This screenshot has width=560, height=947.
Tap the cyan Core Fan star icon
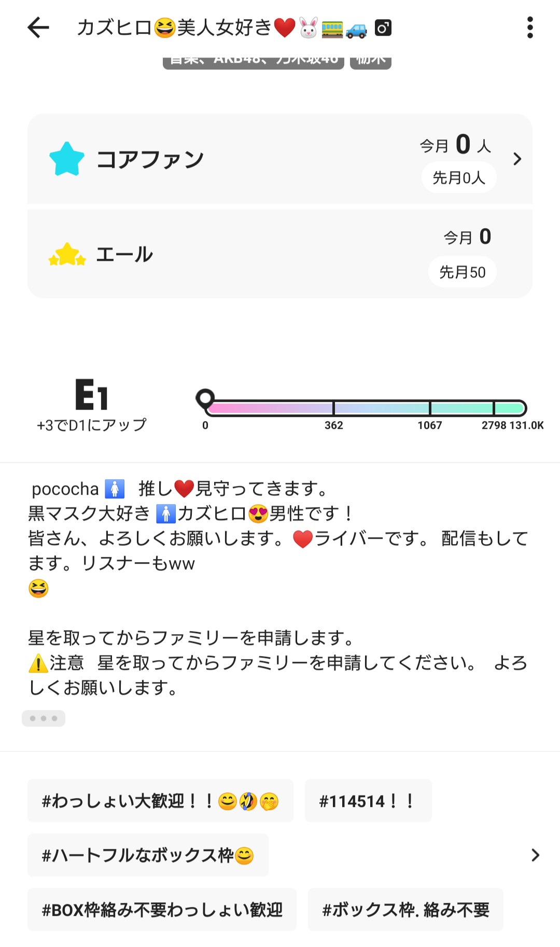pyautogui.click(x=67, y=159)
